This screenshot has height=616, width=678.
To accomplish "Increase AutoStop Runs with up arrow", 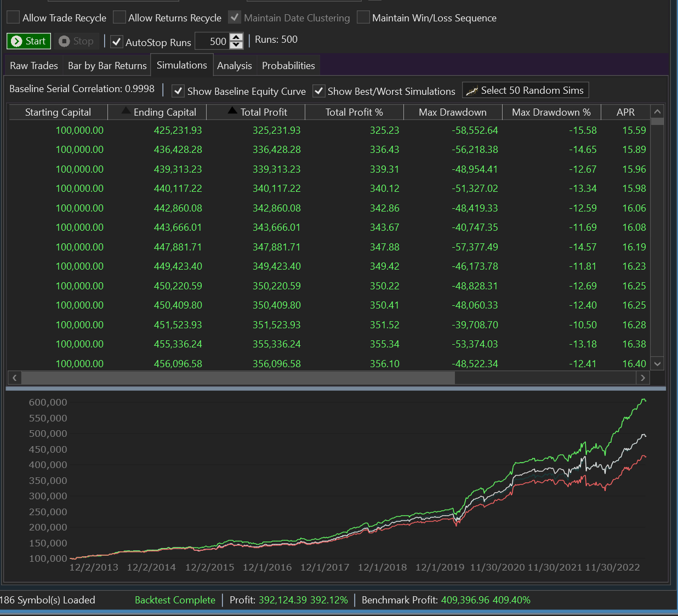I will point(236,37).
